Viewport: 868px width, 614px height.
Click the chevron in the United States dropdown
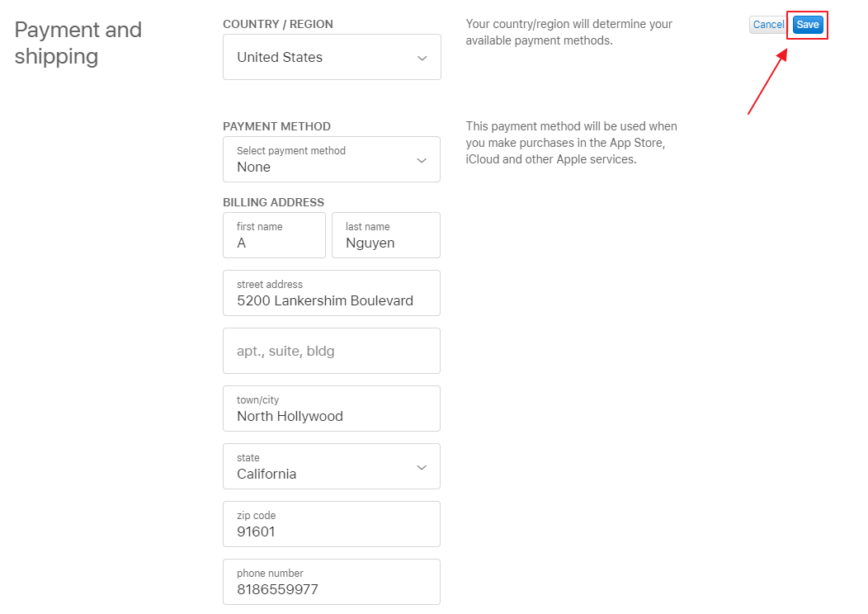tap(422, 58)
